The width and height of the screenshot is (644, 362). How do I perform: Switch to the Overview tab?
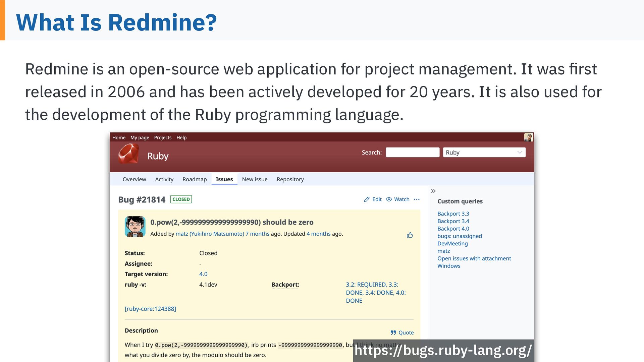click(134, 179)
